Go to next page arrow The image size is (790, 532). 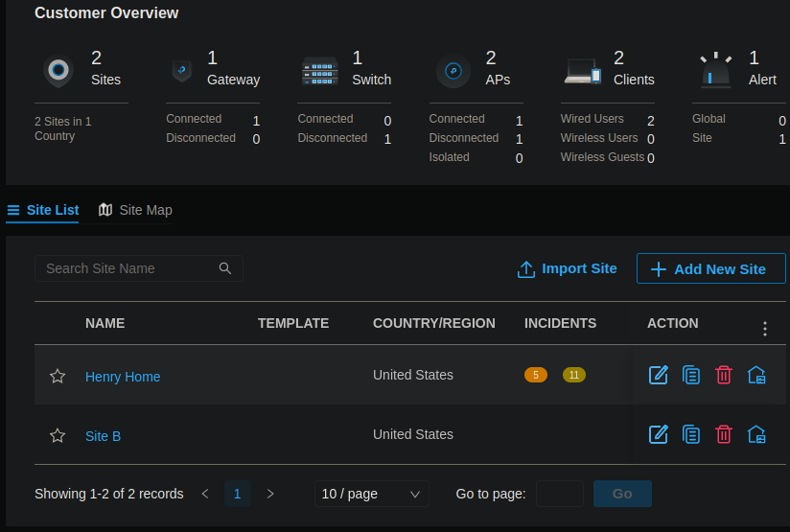270,494
